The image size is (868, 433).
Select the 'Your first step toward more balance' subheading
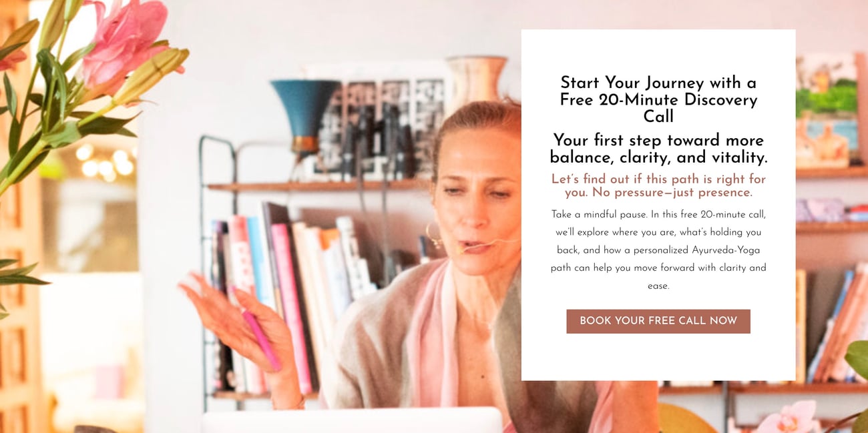click(658, 149)
